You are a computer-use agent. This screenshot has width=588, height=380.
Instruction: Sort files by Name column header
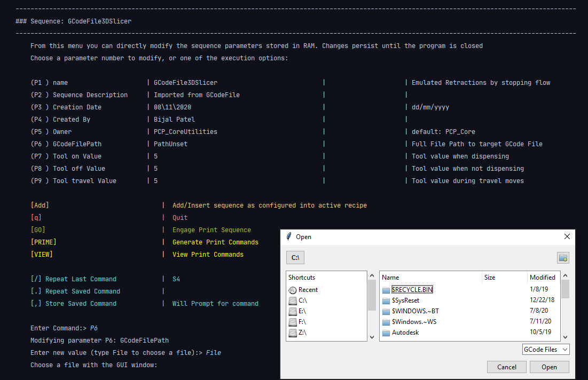(431, 278)
